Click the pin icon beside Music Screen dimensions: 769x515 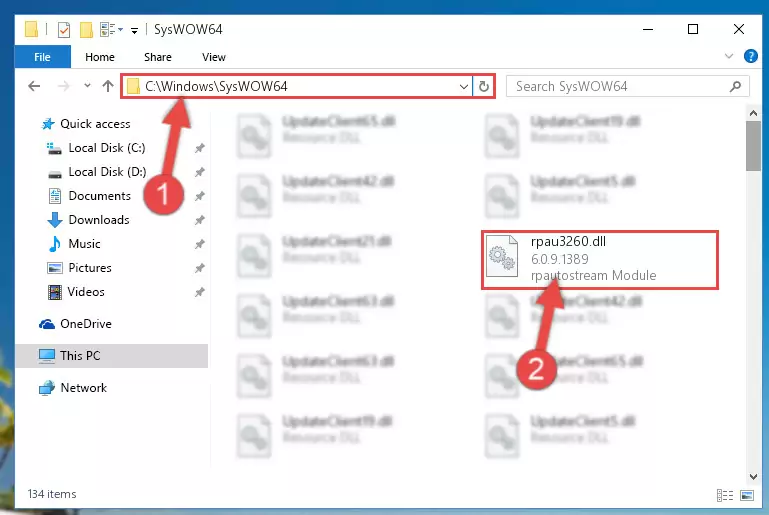pyautogui.click(x=200, y=244)
